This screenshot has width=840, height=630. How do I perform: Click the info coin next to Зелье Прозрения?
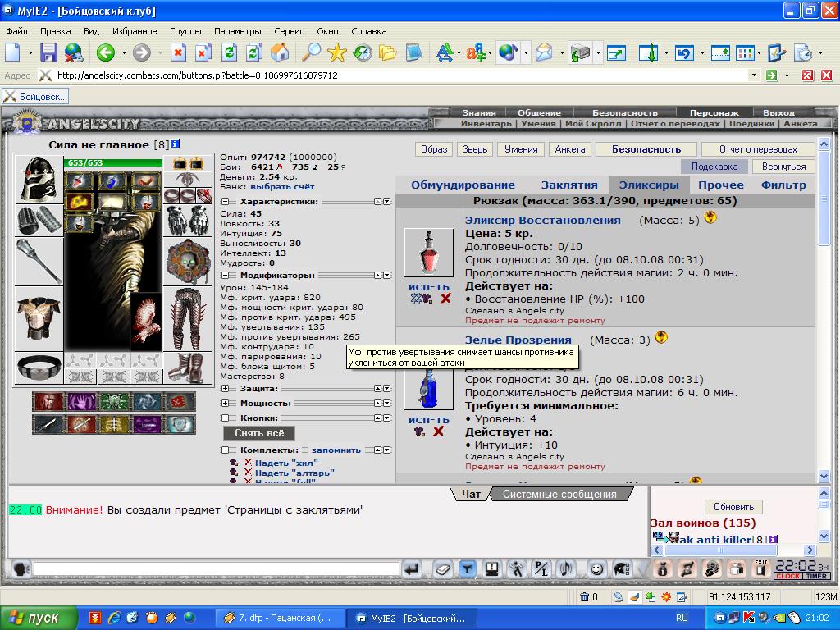(662, 337)
